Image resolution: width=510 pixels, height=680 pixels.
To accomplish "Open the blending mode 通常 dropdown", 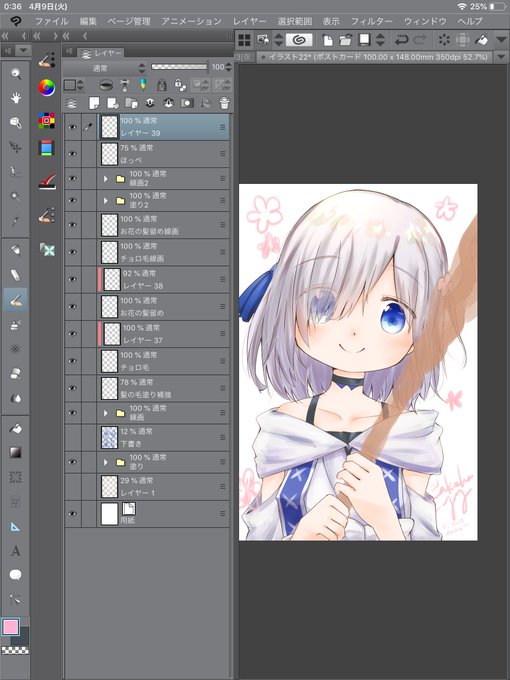I will 105,68.
